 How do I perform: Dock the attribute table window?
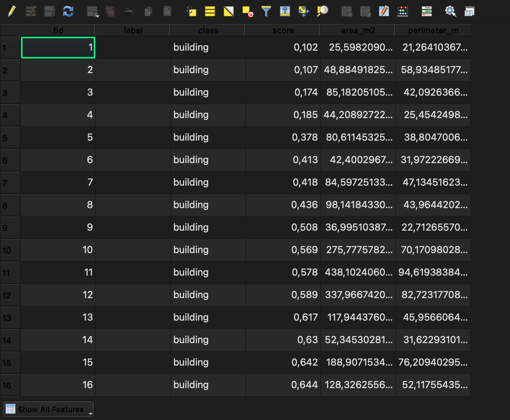[x=469, y=11]
